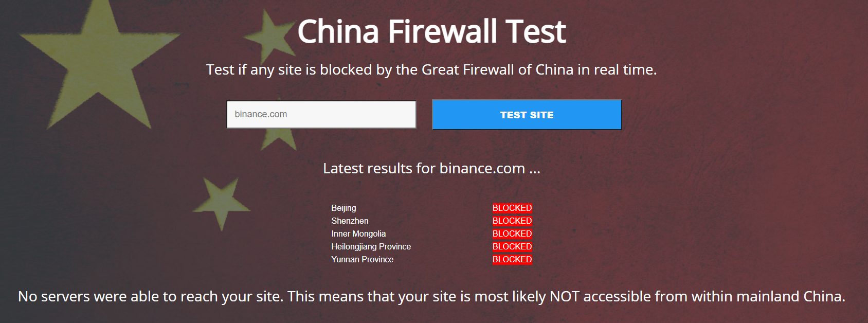Select the China Firewall Test heading
This screenshot has width=868, height=323.
pyautogui.click(x=431, y=31)
